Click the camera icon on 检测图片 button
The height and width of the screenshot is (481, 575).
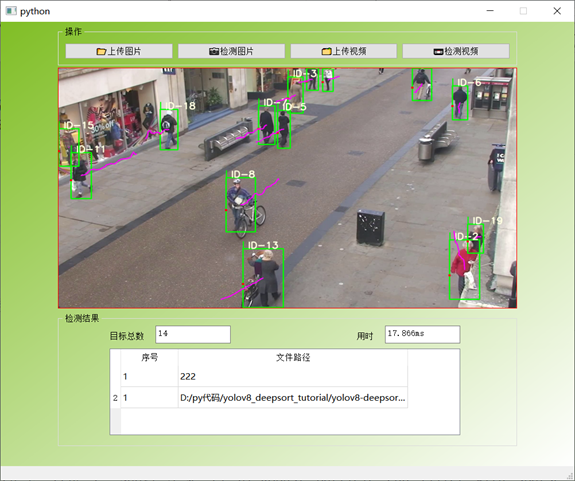[x=214, y=51]
